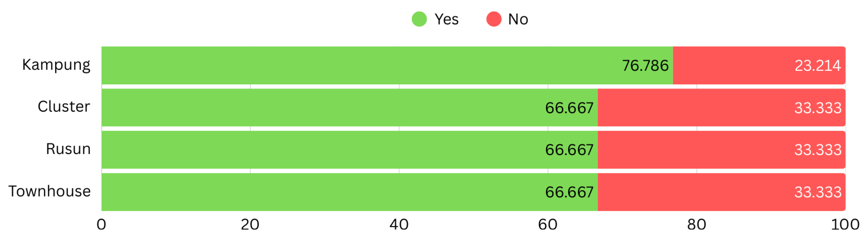Toggle the No series legend label
Image resolution: width=868 pixels, height=242 pixels.
[x=518, y=19]
